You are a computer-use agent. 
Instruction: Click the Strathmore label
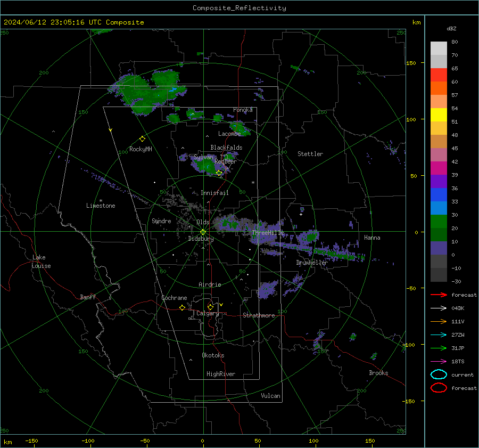(x=259, y=315)
